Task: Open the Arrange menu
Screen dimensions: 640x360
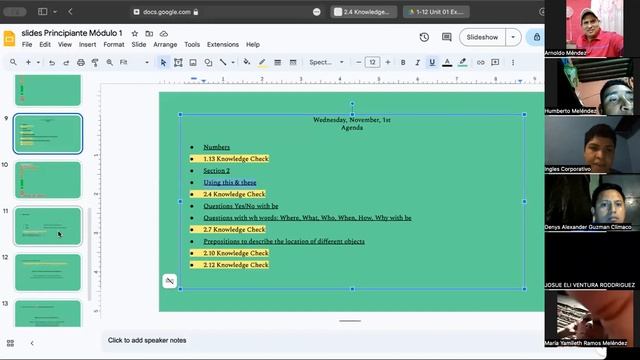Action: (165, 44)
